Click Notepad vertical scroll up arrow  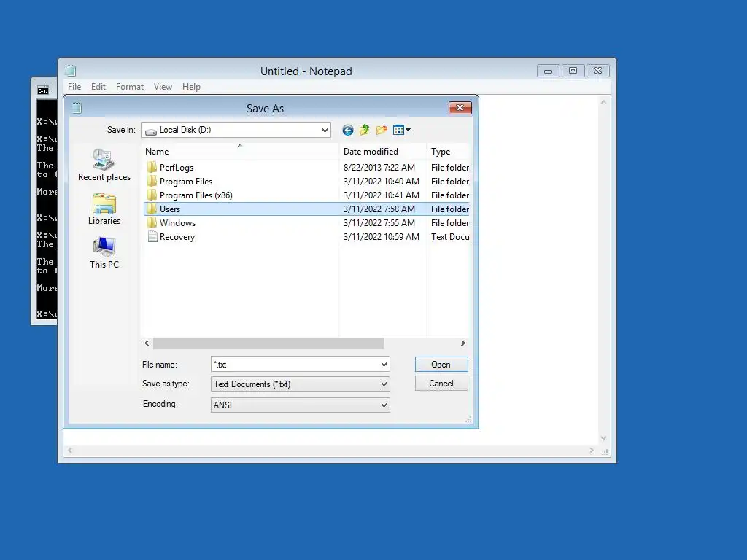pyautogui.click(x=603, y=102)
